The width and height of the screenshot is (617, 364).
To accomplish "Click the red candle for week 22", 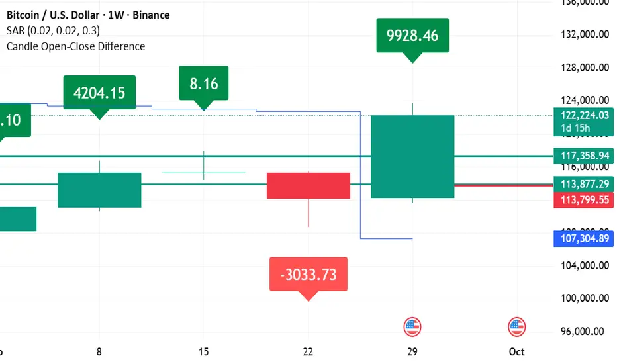I will click(x=308, y=185).
